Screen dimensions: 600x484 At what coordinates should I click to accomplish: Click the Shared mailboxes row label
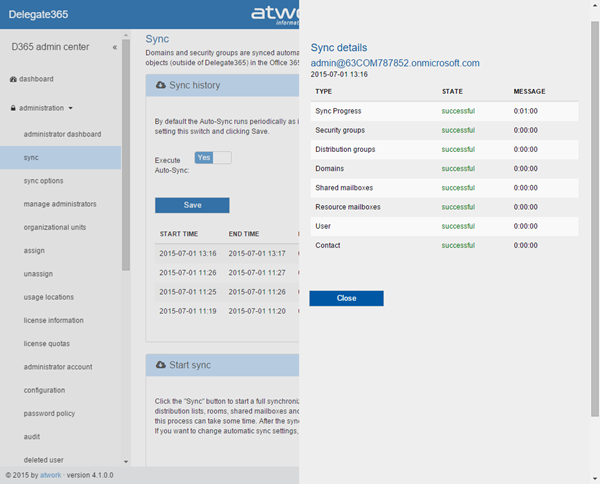coord(344,187)
